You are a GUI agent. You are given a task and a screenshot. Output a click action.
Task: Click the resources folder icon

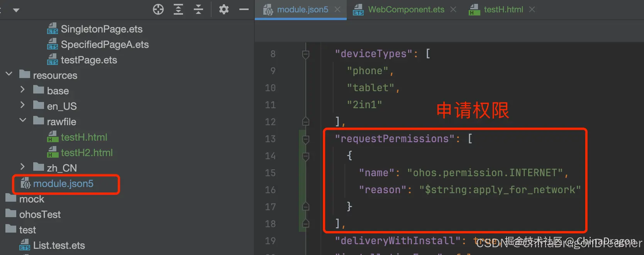pyautogui.click(x=25, y=74)
